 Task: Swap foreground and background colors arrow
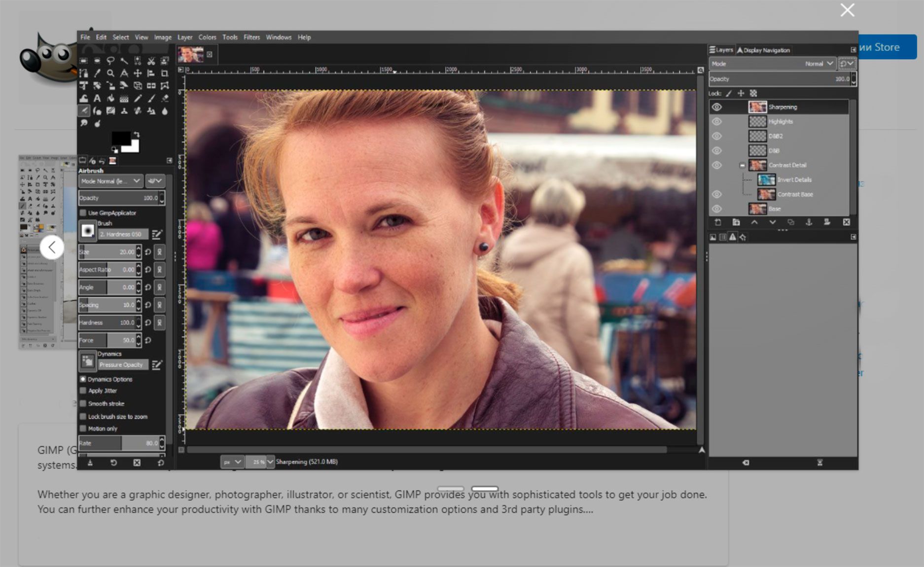[x=137, y=134]
